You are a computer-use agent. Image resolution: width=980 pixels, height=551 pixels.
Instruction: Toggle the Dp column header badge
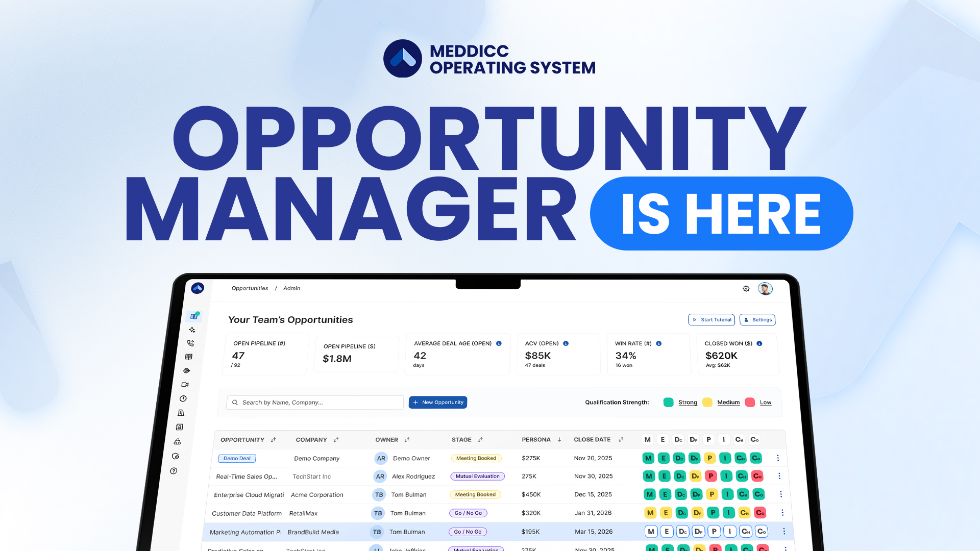click(693, 439)
